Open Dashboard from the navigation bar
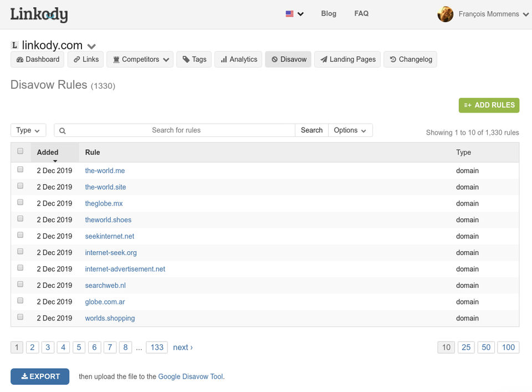532x392 pixels. coord(38,59)
